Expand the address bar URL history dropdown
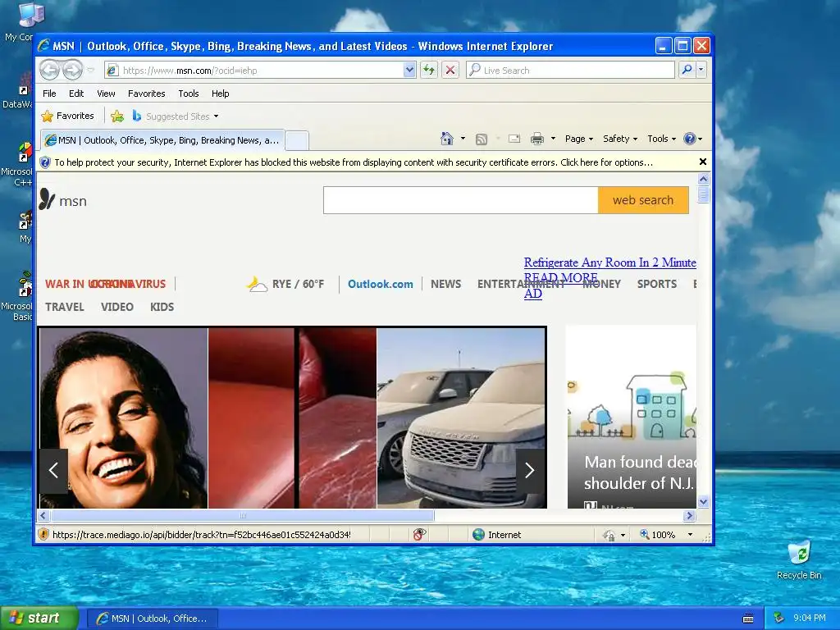Viewport: 840px width, 630px height. coord(409,71)
